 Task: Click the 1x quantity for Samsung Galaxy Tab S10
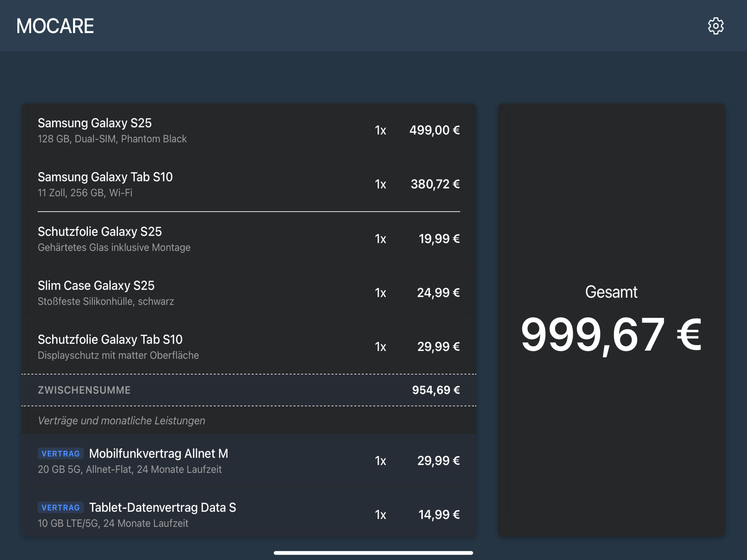coord(380,184)
